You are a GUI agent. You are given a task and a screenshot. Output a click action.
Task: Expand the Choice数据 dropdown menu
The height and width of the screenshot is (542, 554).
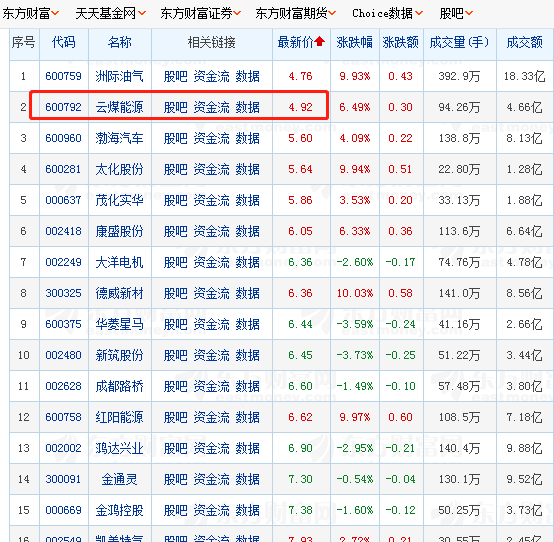(387, 13)
